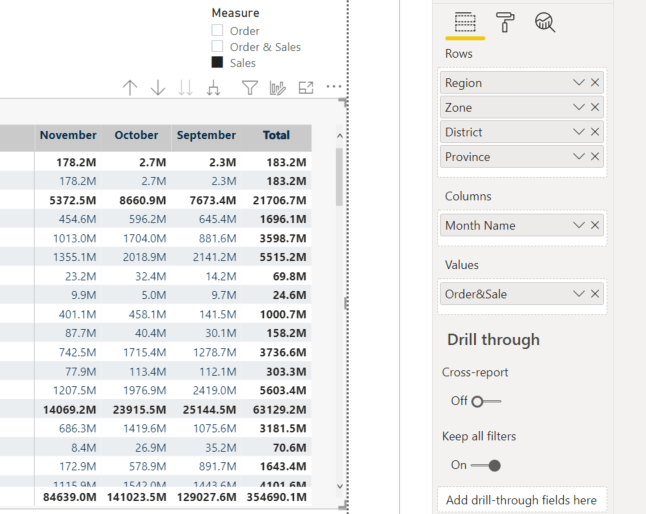Uncheck the Sales measure checkbox
The height and width of the screenshot is (514, 646).
[x=217, y=62]
